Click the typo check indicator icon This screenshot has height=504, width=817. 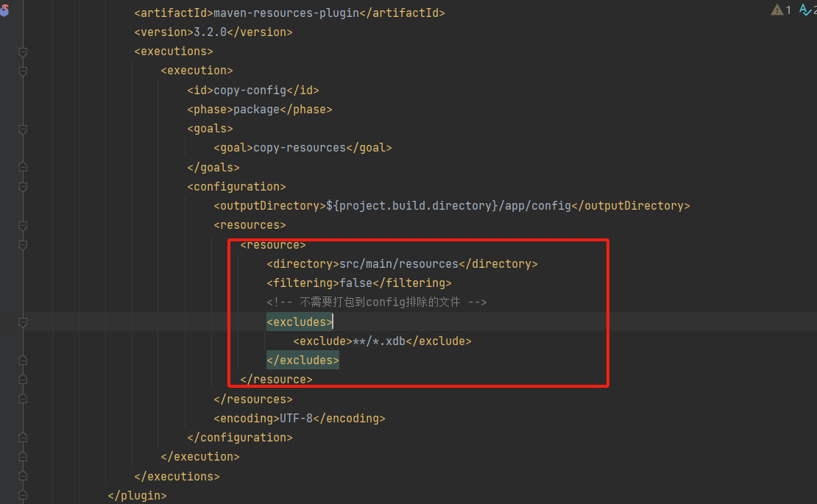[x=804, y=10]
